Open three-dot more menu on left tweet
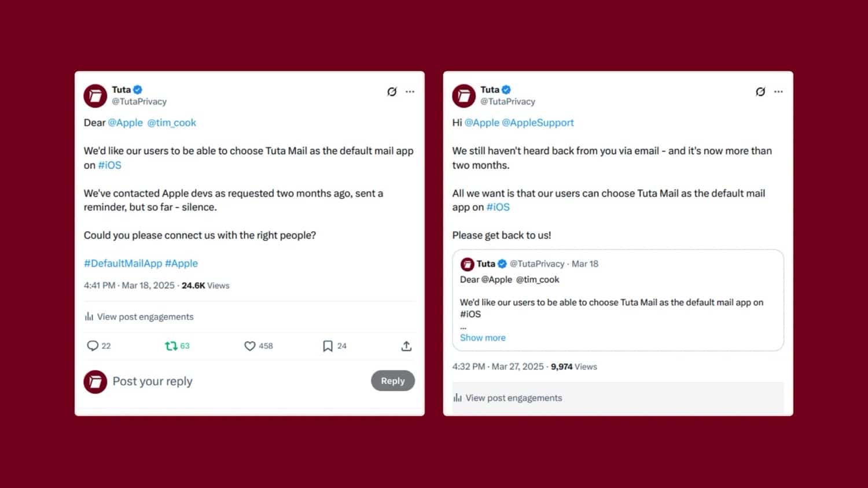Screen dimensions: 868x488 pyautogui.click(x=410, y=91)
